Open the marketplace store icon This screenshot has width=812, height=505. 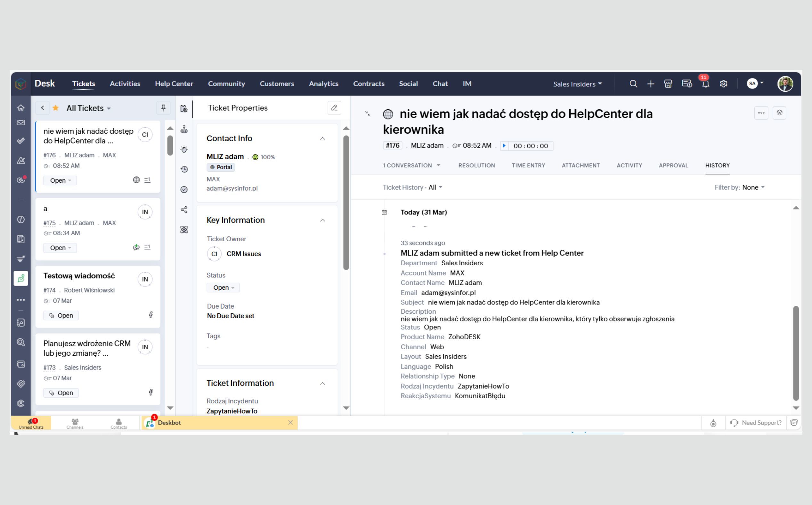[668, 84]
